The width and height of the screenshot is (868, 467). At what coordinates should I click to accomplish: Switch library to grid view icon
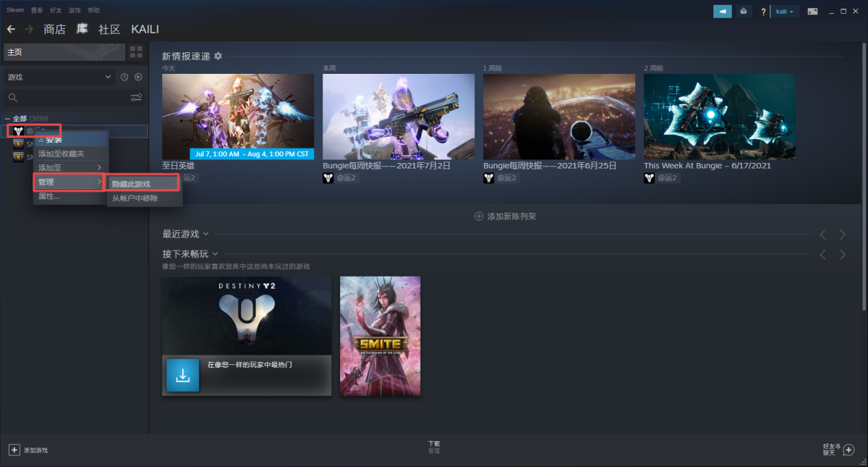136,52
